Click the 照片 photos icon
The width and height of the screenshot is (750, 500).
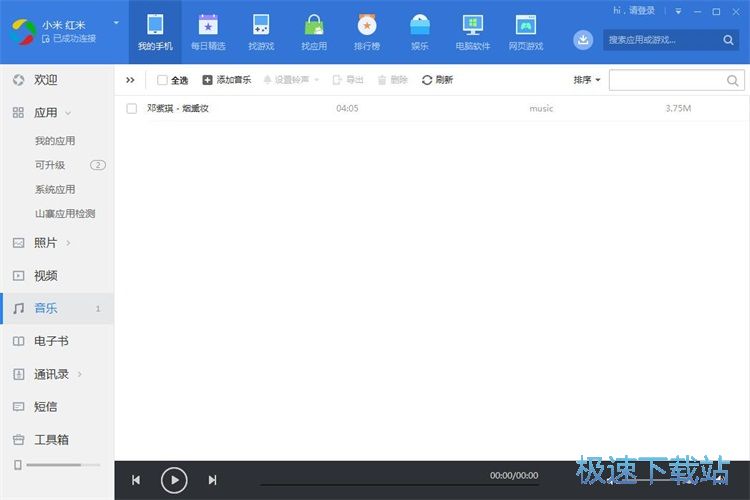pyautogui.click(x=18, y=243)
